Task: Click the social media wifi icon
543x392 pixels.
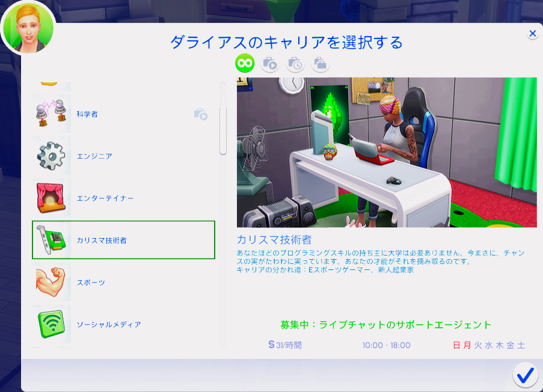Action: pyautogui.click(x=51, y=324)
